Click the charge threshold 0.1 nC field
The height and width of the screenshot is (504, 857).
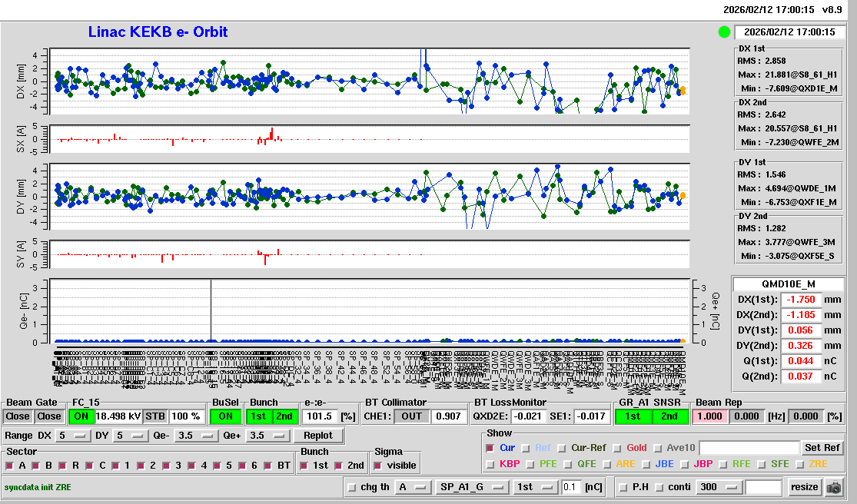570,487
